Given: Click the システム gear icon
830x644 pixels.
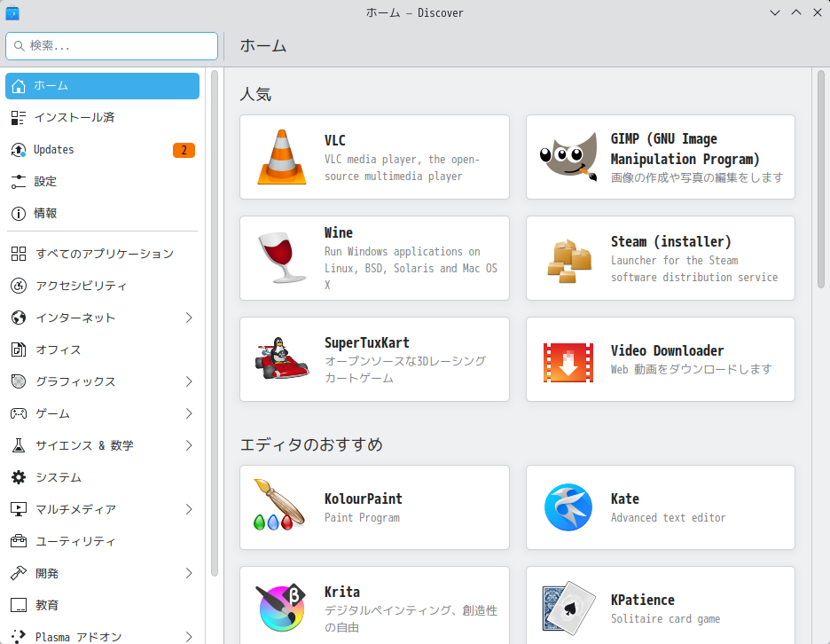Looking at the screenshot, I should [19, 477].
